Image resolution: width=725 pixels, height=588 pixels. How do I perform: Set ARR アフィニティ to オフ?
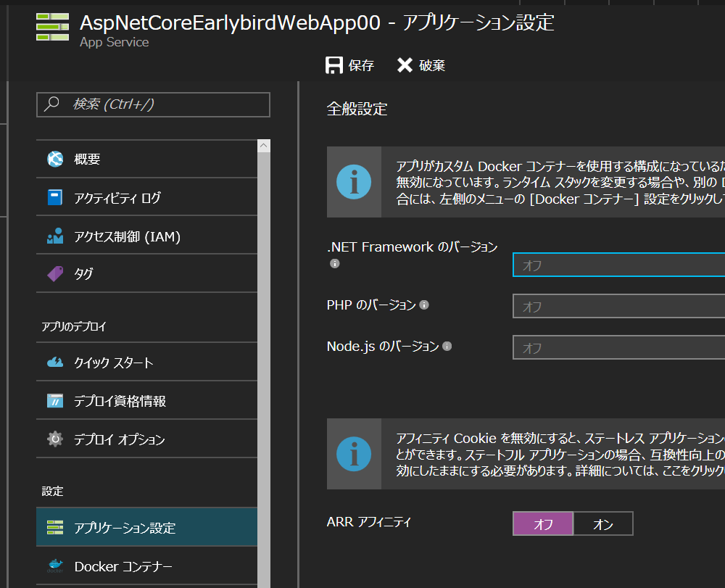pyautogui.click(x=543, y=523)
